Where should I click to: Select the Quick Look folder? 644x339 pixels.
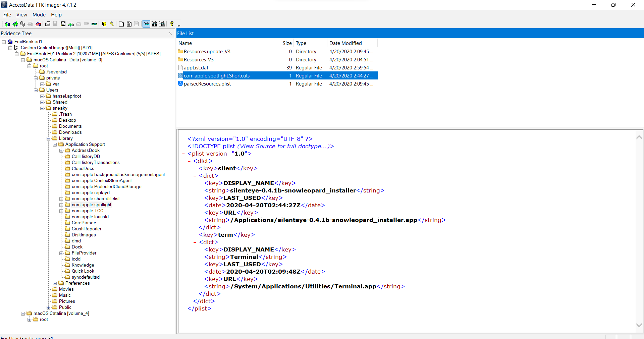pos(83,271)
